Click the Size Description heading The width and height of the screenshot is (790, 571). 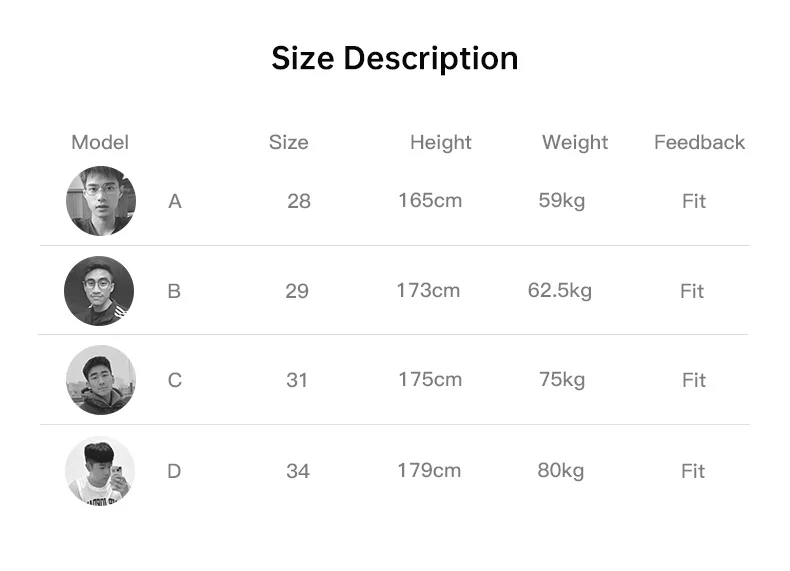coord(394,59)
